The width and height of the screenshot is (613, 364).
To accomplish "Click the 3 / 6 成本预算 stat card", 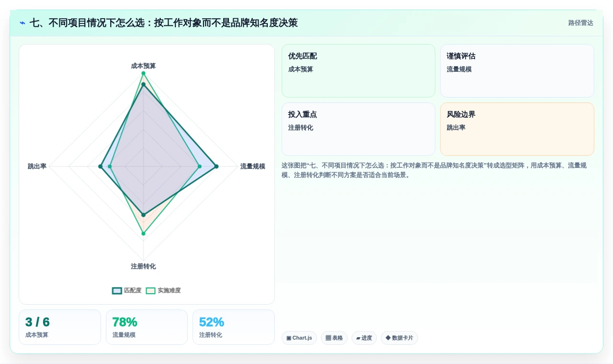I will tap(60, 327).
